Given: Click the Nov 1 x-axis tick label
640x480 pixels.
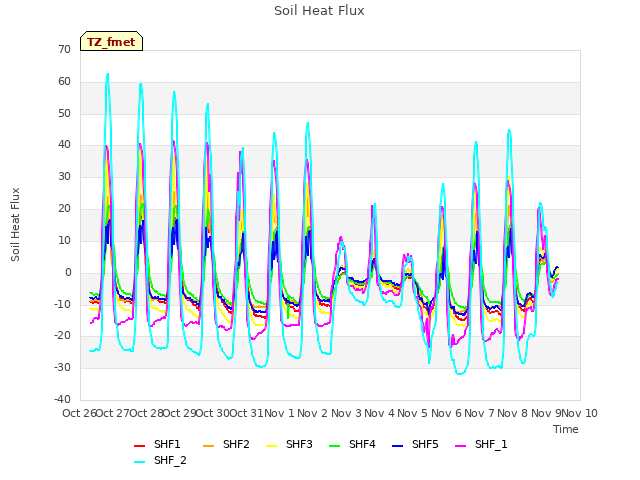Looking at the screenshot, I should [x=280, y=413].
